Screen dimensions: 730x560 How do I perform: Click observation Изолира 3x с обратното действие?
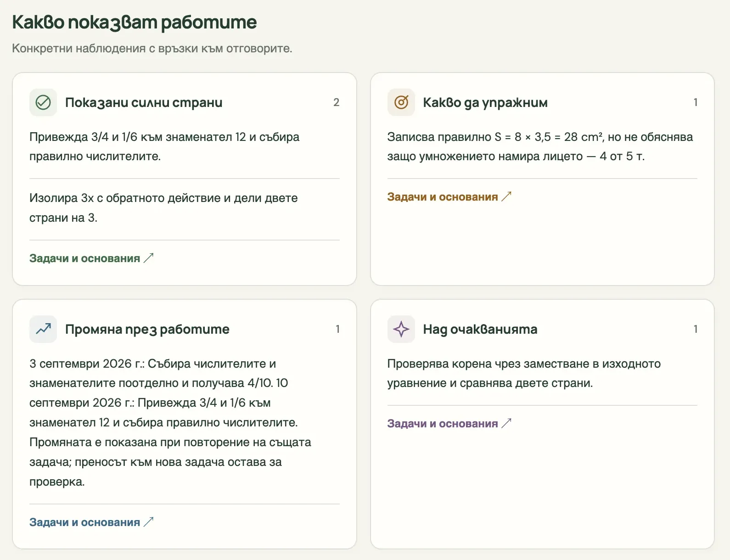click(x=163, y=208)
